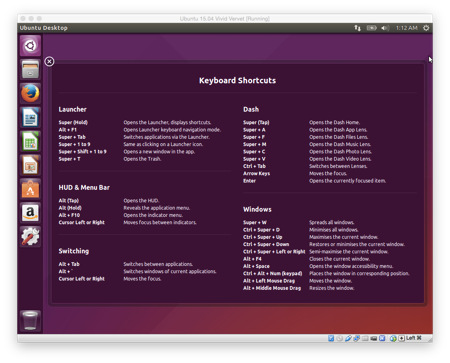Click 'Opens the currently focused item.' text
This screenshot has width=450, height=363.
[347, 181]
